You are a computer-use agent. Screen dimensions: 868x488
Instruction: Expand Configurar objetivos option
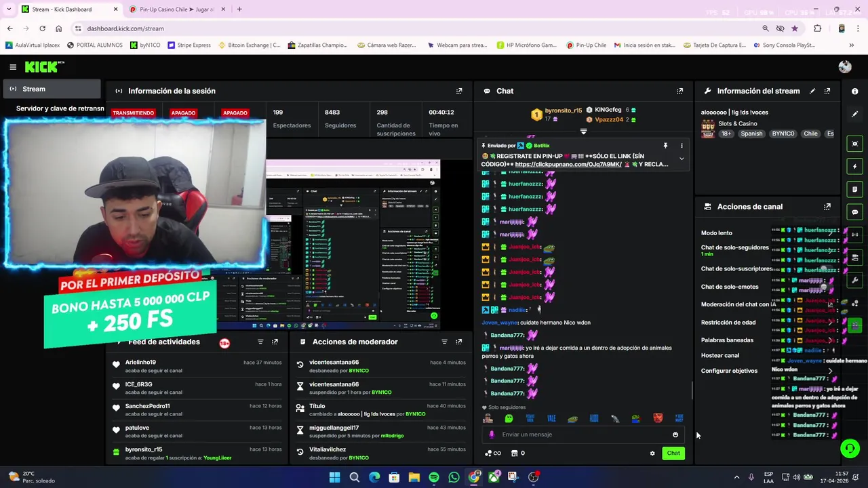click(830, 371)
